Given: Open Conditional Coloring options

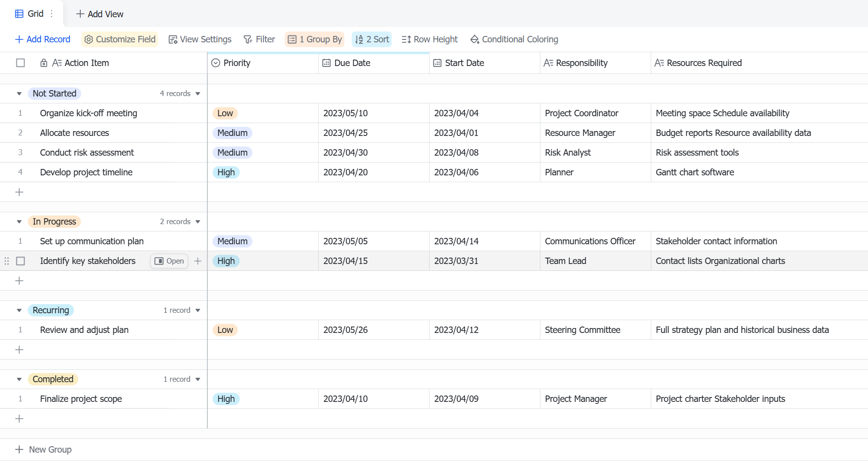Looking at the screenshot, I should coord(514,39).
